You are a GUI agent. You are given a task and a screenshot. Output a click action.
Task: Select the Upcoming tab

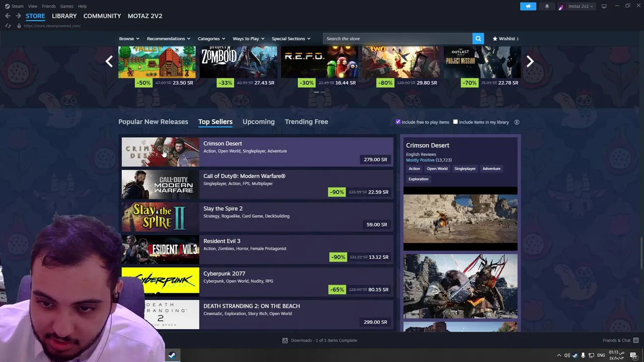[259, 122]
